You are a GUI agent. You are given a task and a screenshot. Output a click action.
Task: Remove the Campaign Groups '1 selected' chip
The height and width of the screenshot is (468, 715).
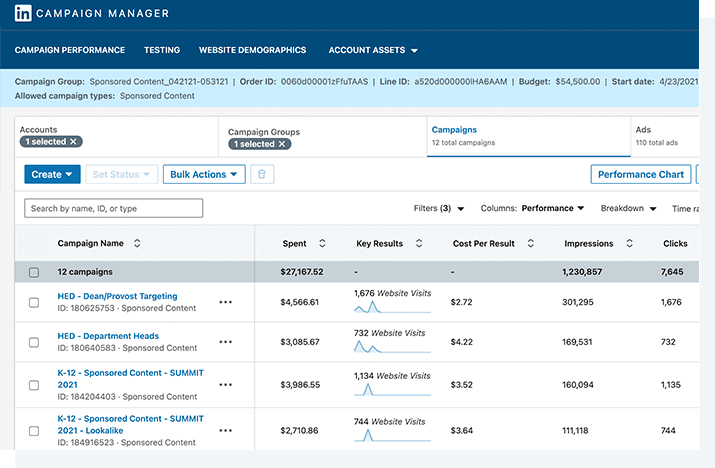click(x=282, y=144)
